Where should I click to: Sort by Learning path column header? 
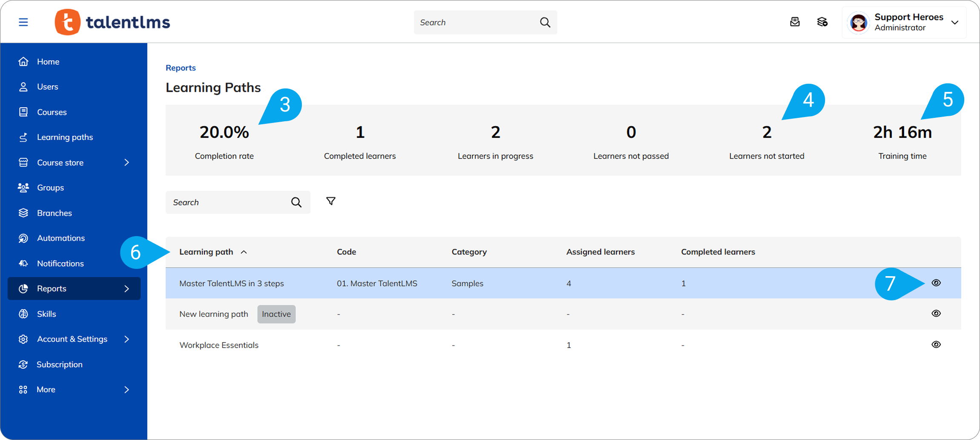coord(206,252)
